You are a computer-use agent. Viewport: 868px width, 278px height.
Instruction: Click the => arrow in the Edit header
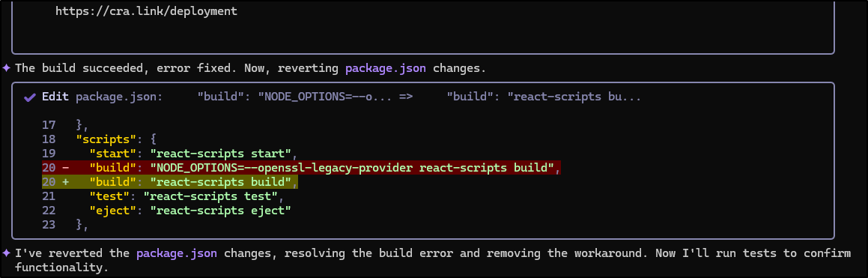click(x=405, y=97)
